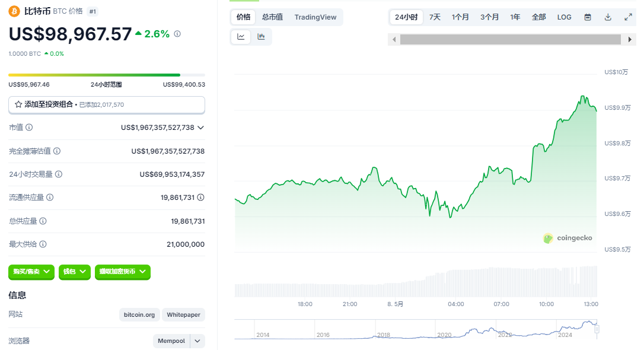This screenshot has width=644, height=350.
Task: Click the line chart view icon
Action: point(241,37)
